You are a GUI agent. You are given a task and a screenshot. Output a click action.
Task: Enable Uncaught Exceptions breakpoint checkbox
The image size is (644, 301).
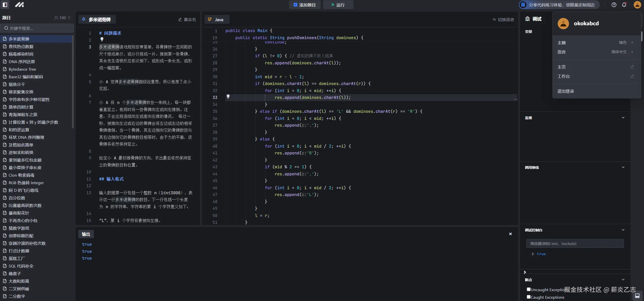528,289
